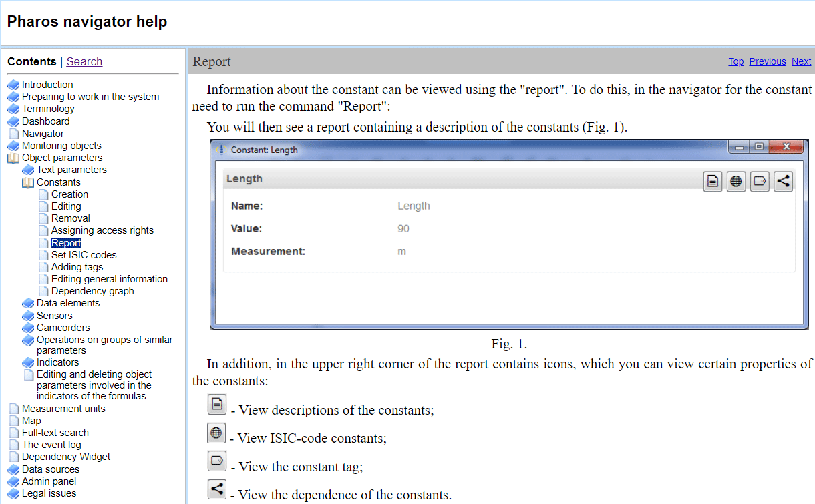Select the Contents tab
815x504 pixels.
(x=32, y=61)
